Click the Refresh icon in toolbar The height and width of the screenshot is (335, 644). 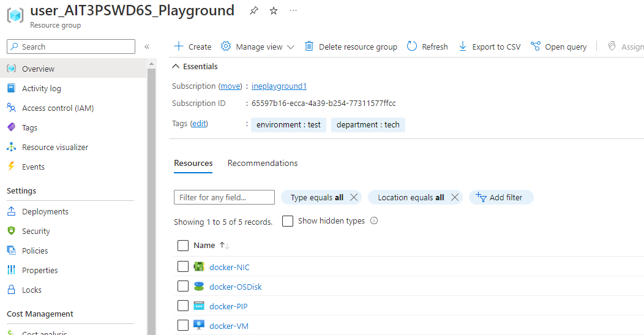click(x=412, y=47)
